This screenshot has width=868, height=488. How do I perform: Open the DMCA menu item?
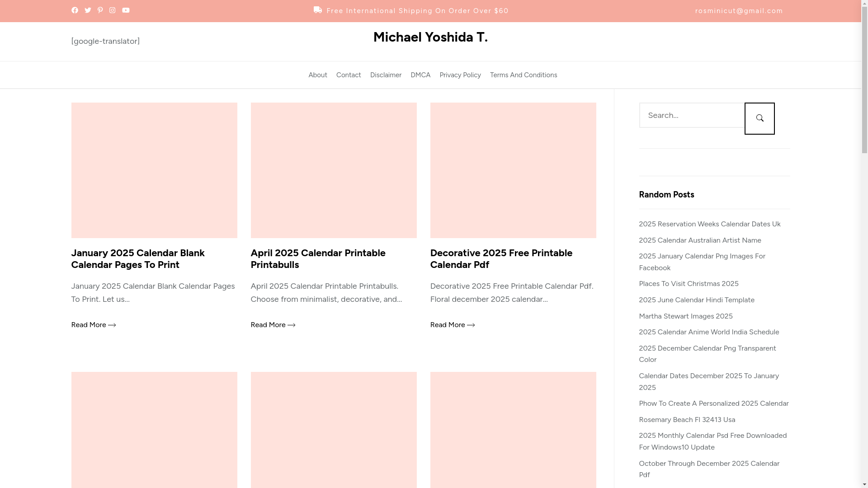coord(420,75)
